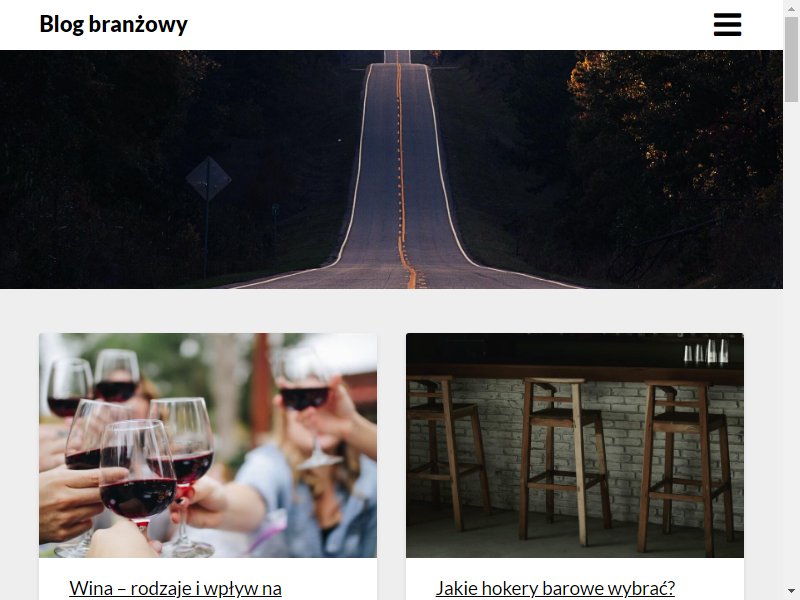Click the Blog branżowy site title
The image size is (800, 600).
click(114, 24)
